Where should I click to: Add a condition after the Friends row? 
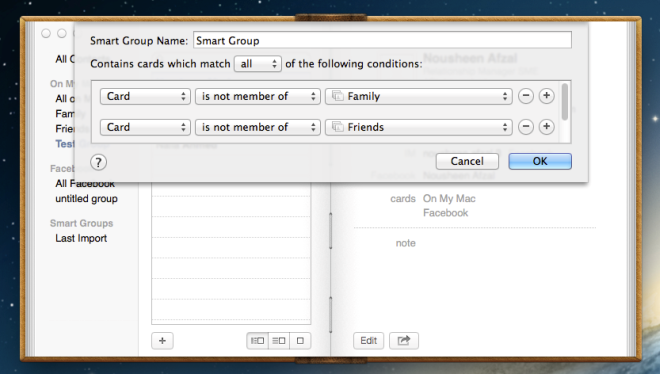[x=546, y=127]
